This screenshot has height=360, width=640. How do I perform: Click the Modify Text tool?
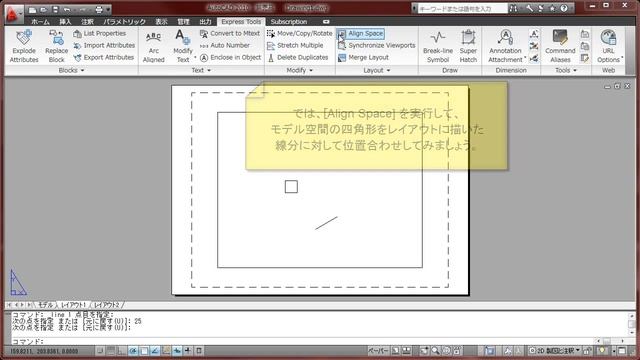pos(182,46)
